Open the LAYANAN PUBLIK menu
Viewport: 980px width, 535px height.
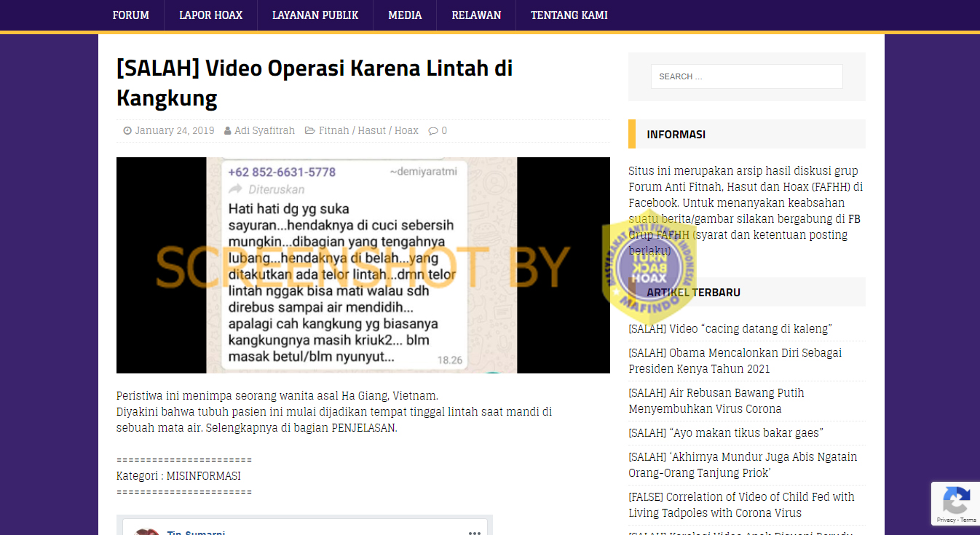[x=315, y=15]
